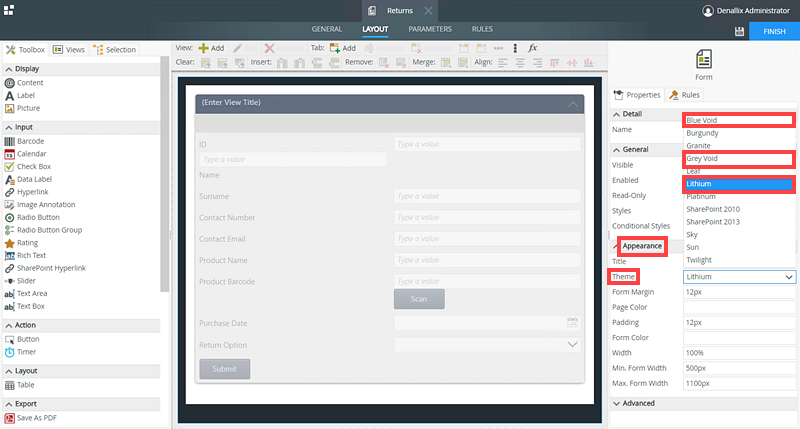The height and width of the screenshot is (429, 800).
Task: Open the fx expressions icon
Action: (533, 48)
